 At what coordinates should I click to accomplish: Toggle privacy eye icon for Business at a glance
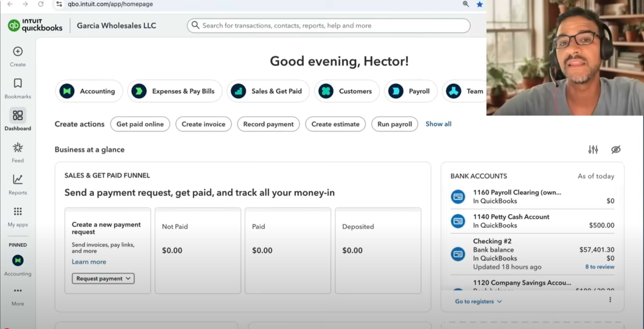[616, 149]
